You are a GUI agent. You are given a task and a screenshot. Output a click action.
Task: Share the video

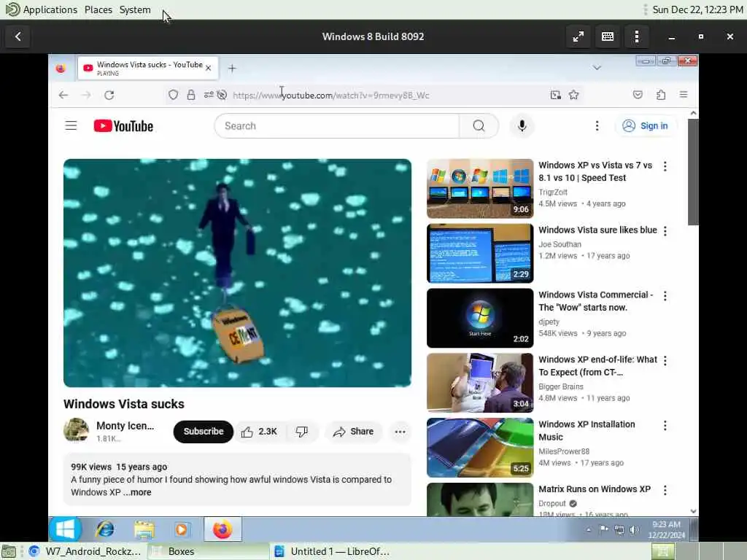pyautogui.click(x=354, y=432)
